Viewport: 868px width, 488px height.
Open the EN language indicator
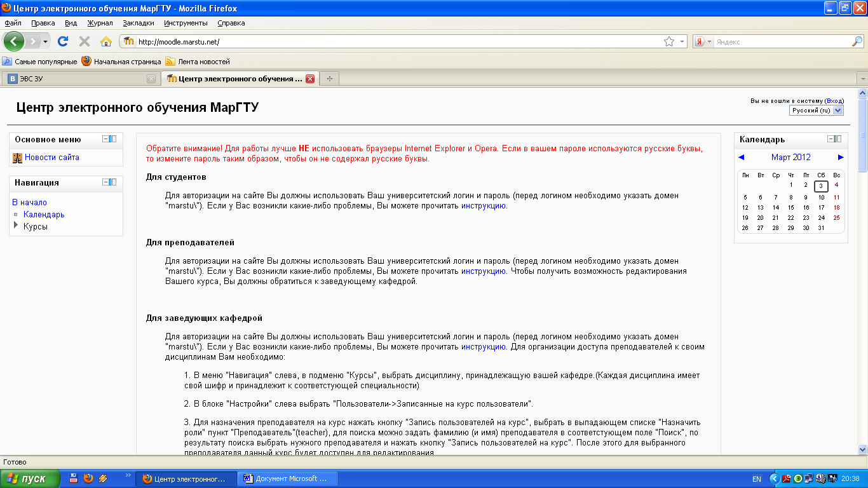(x=757, y=478)
